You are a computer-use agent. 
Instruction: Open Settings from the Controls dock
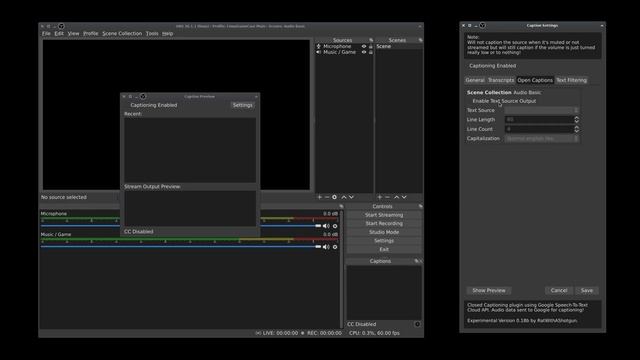(384, 241)
